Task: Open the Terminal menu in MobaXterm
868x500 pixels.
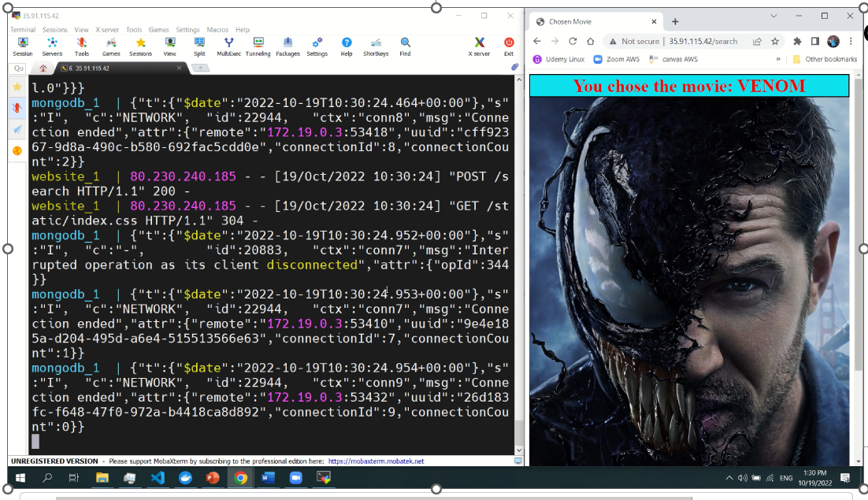Action: point(22,29)
